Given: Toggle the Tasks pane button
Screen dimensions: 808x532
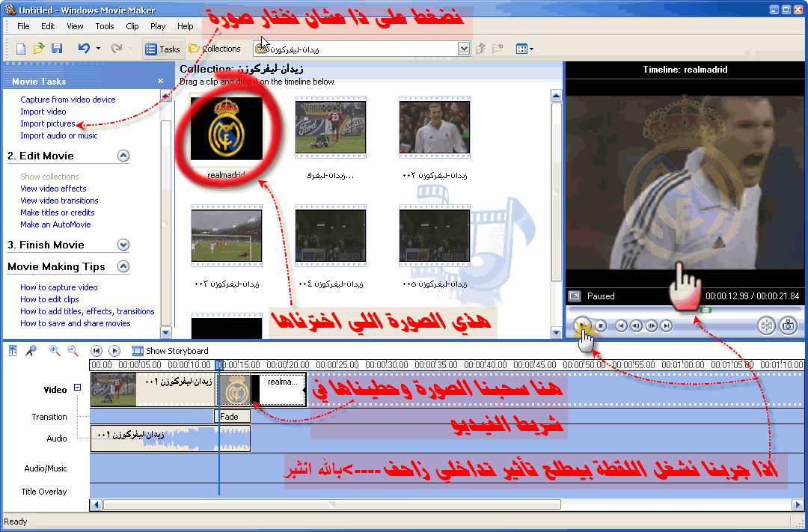Looking at the screenshot, I should point(163,49).
